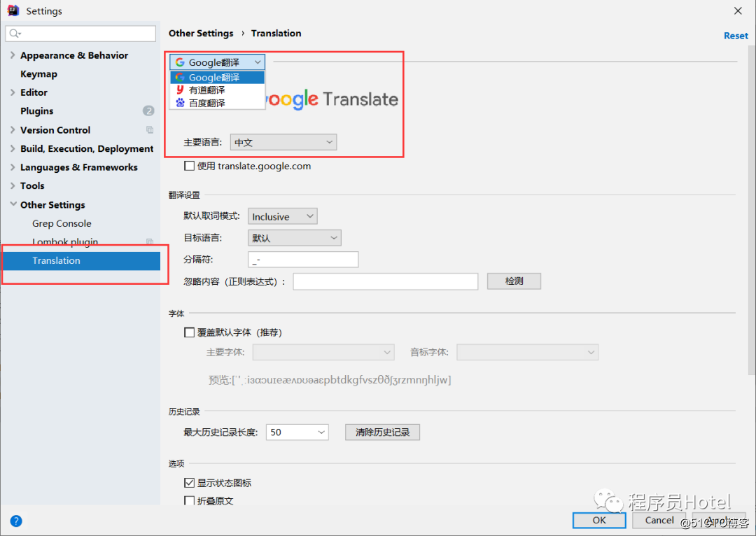Click the Version Control project-level icon
The image size is (756, 536).
(150, 129)
